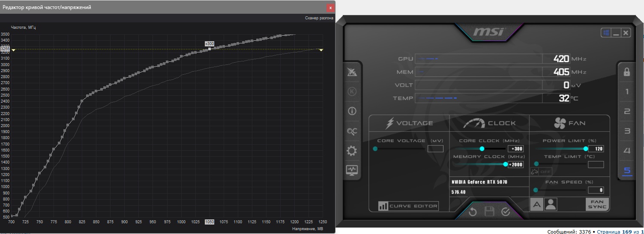Click the Core Voltage value field
The height and width of the screenshot is (234, 644).
pos(435,149)
